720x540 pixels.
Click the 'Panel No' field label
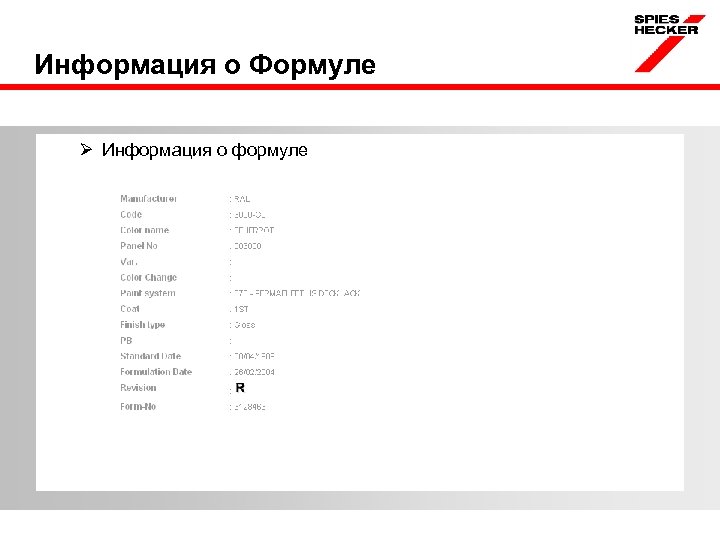[139, 246]
